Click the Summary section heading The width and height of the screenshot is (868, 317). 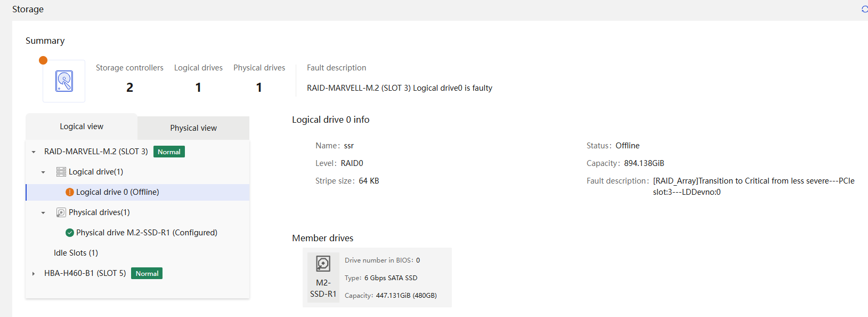[45, 41]
